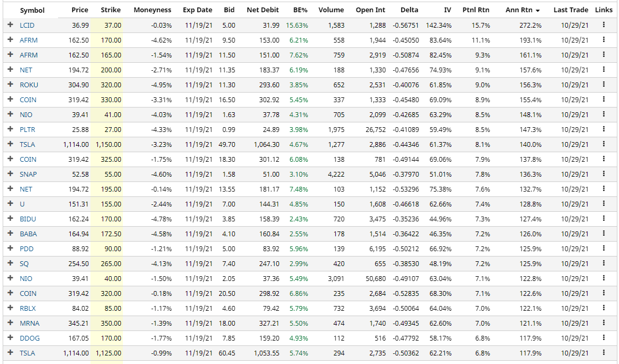Open the three-dot links menu for SNAP
Viewport: 619px width, 364px height.
tap(604, 173)
